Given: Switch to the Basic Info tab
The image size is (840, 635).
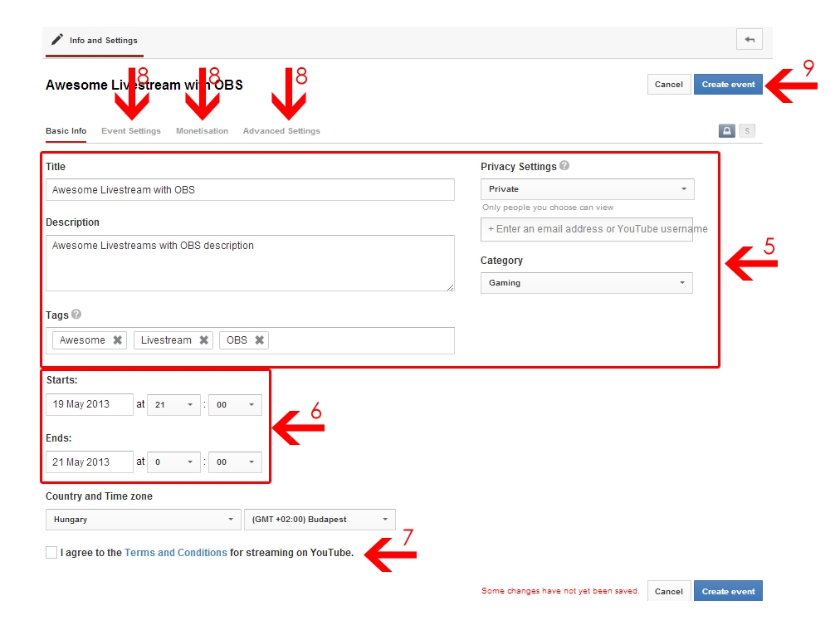Looking at the screenshot, I should [x=66, y=131].
